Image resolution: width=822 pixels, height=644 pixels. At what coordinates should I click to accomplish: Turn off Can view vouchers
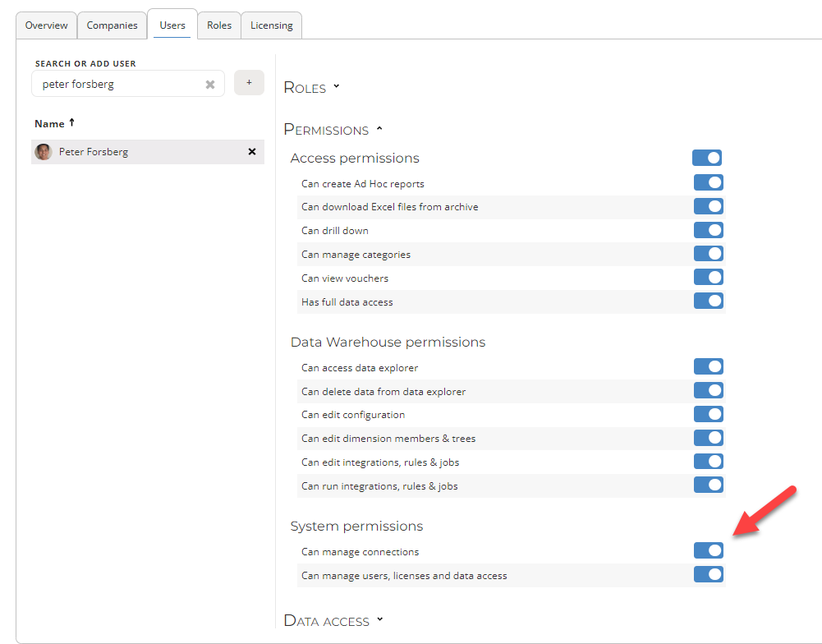(708, 278)
